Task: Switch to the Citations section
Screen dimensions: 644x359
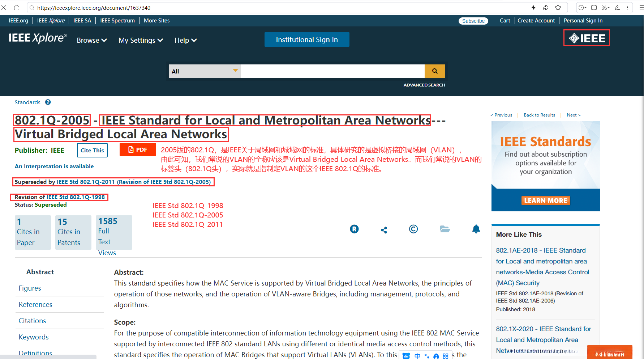Action: (32, 321)
